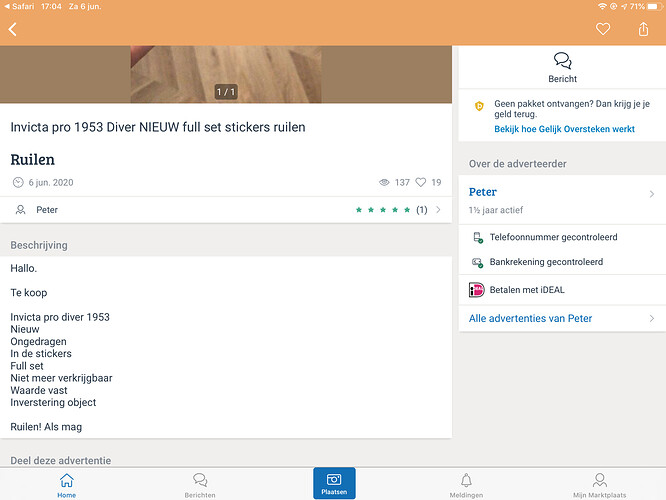Image resolution: width=666 pixels, height=500 pixels.
Task: Select Telefoonnummer gecontroleerd label
Action: (553, 237)
